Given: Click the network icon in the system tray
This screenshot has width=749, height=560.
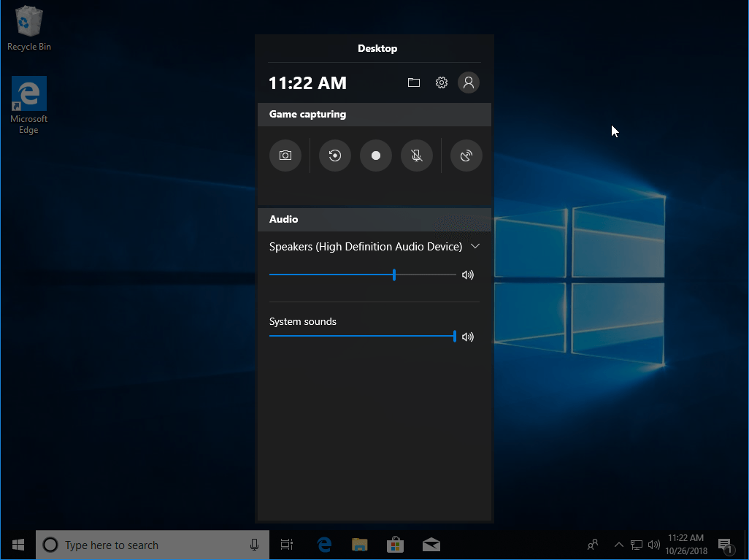Looking at the screenshot, I should [637, 545].
